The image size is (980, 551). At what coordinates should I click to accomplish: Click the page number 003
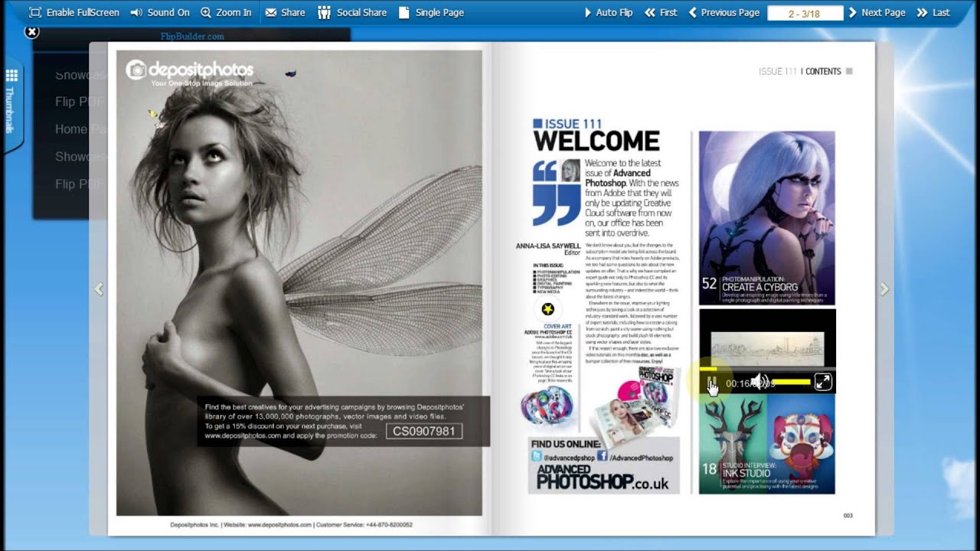click(848, 515)
